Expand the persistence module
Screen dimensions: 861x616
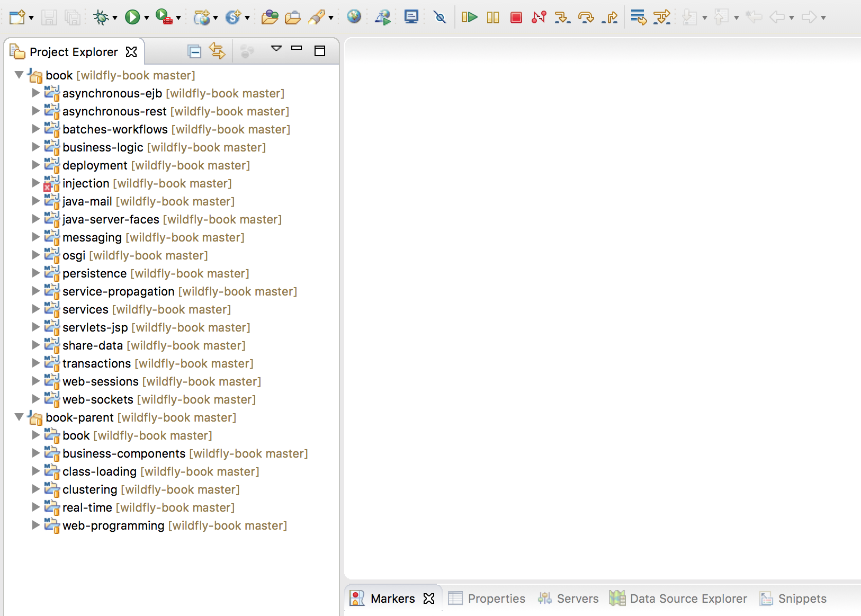36,273
